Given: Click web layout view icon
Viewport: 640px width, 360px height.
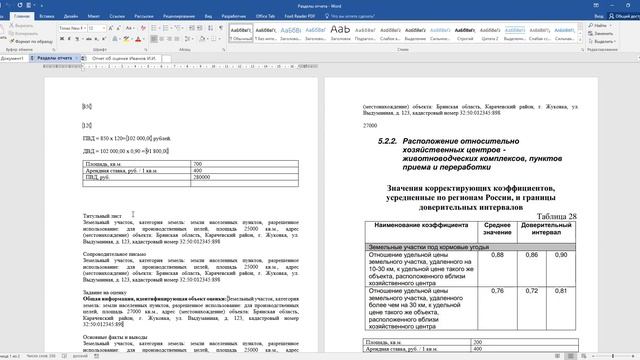Looking at the screenshot, I should [584, 356].
